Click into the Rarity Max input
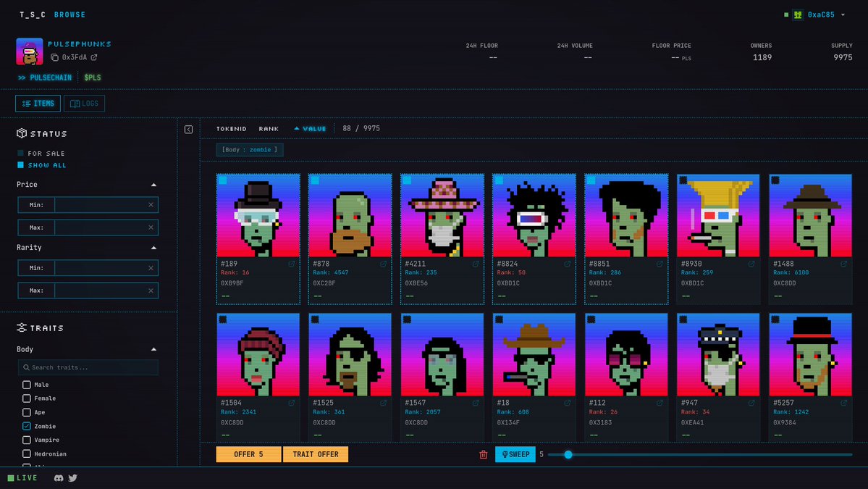 coord(100,291)
